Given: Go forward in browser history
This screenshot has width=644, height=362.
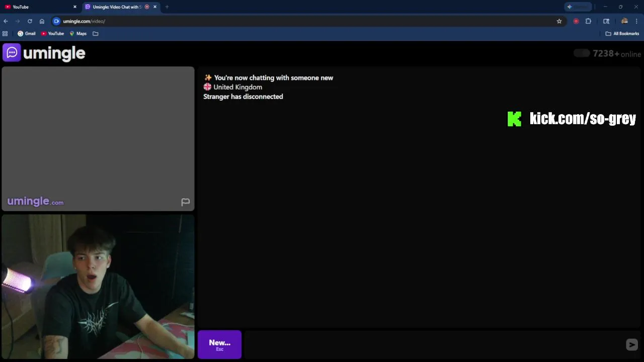Looking at the screenshot, I should pos(18,21).
